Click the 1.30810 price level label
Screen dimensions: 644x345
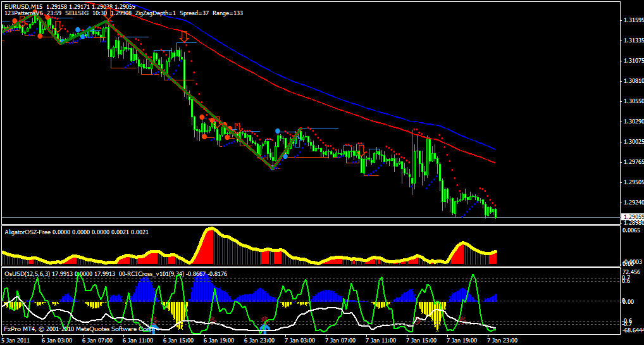click(633, 81)
